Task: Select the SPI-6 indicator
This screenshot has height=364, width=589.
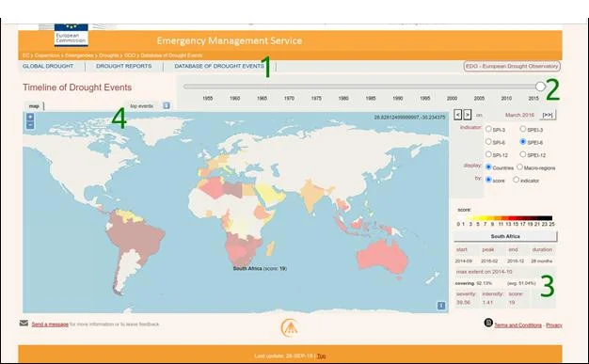Action: [488, 142]
